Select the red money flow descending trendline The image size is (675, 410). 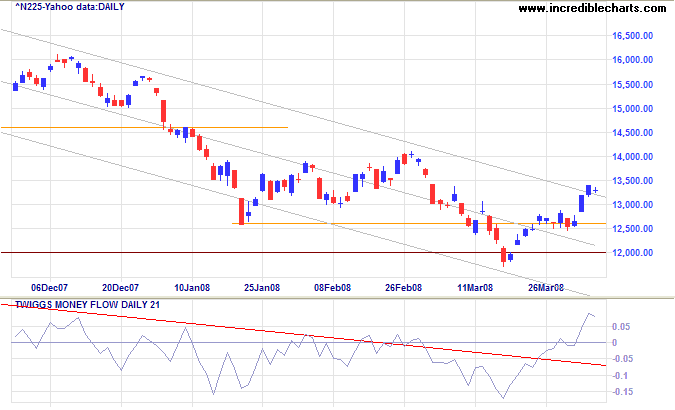click(303, 335)
